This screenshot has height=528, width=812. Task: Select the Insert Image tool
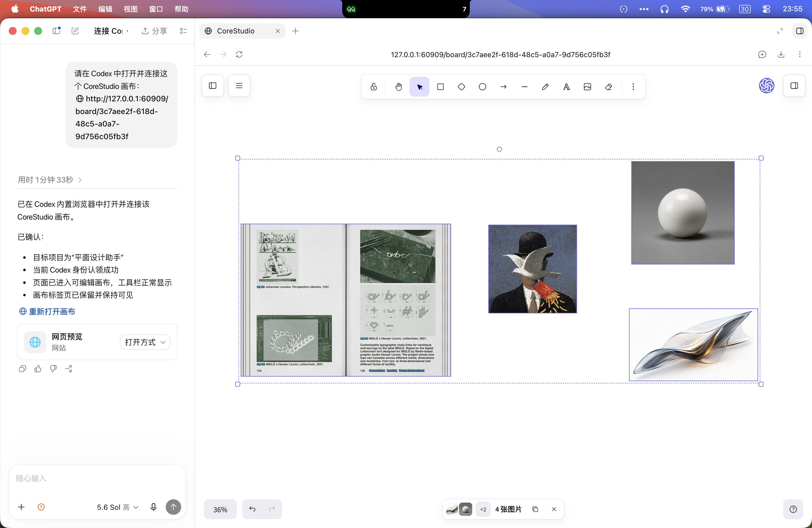coord(587,87)
